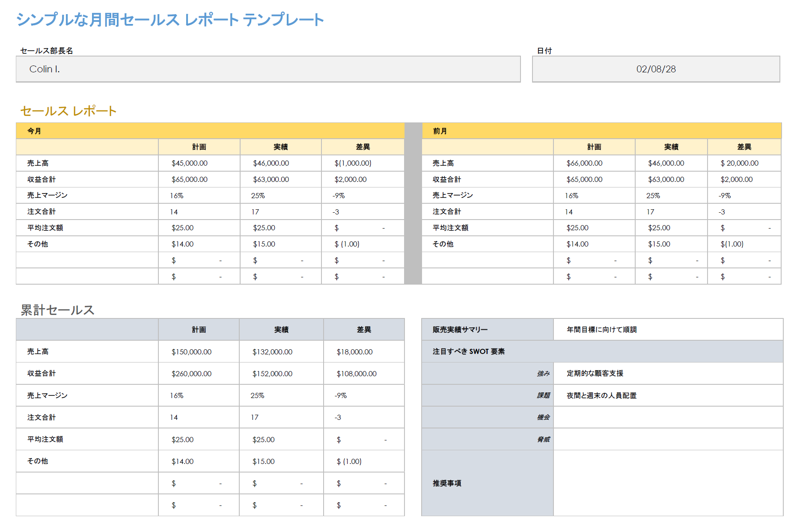
Task: Click the 課題 label cell
Action: [x=488, y=395]
